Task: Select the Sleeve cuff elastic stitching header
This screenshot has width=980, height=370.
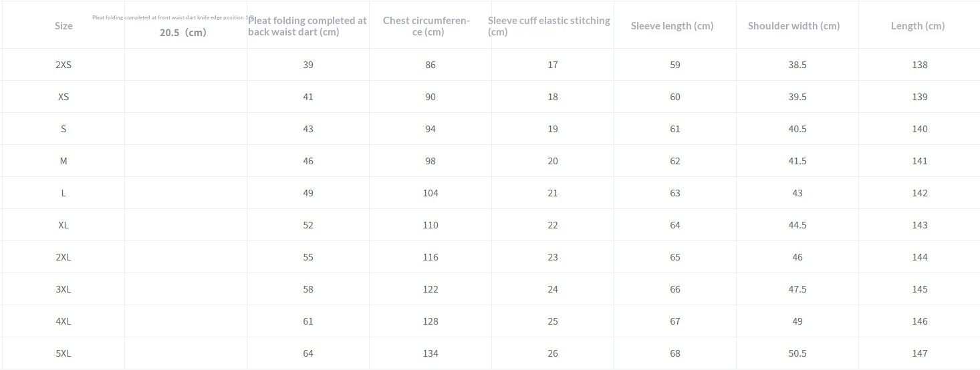Action: [x=549, y=26]
